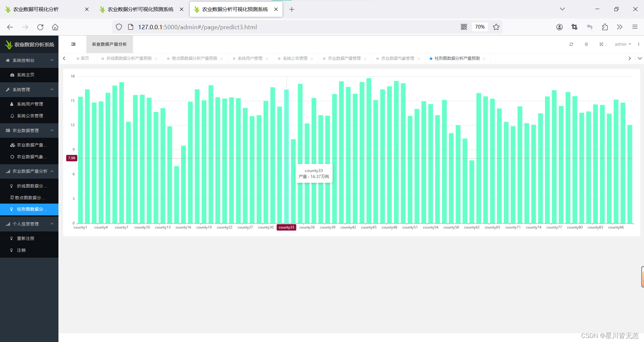
Task: Open 散点图数据分析 sidebar item
Action: tap(29, 198)
